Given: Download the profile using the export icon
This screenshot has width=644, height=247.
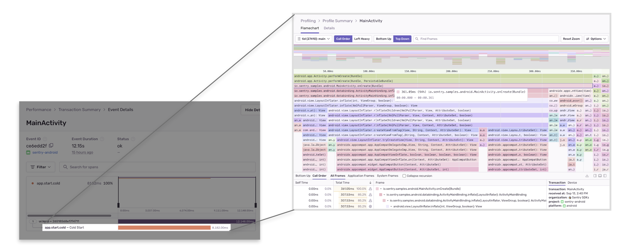Looking at the screenshot, I should (587, 176).
